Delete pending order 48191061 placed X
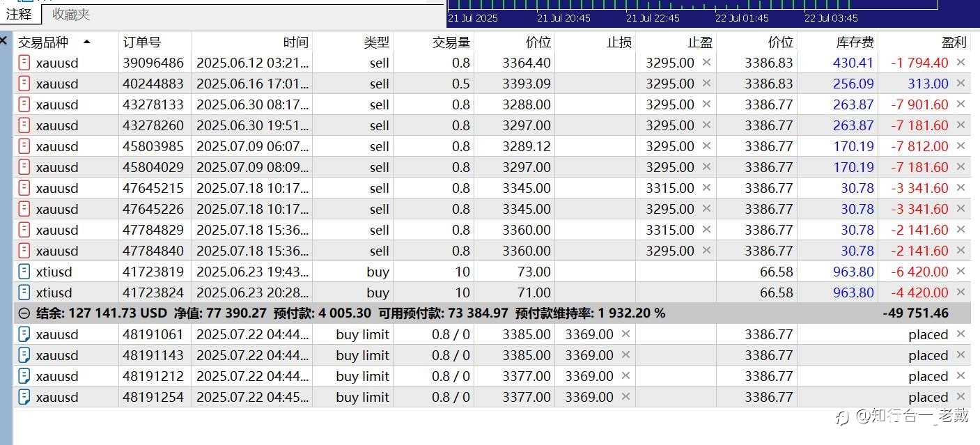This screenshot has width=980, height=445. [x=960, y=334]
